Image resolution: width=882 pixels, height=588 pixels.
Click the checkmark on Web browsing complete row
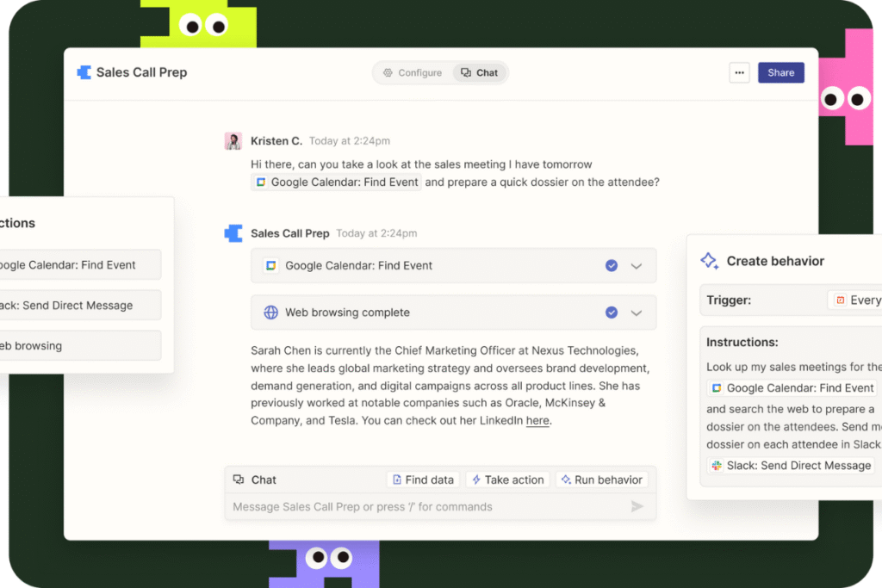pyautogui.click(x=612, y=313)
